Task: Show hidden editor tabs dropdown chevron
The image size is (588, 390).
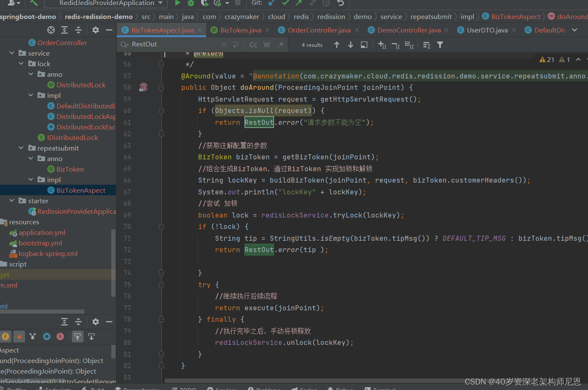Action: (x=575, y=30)
